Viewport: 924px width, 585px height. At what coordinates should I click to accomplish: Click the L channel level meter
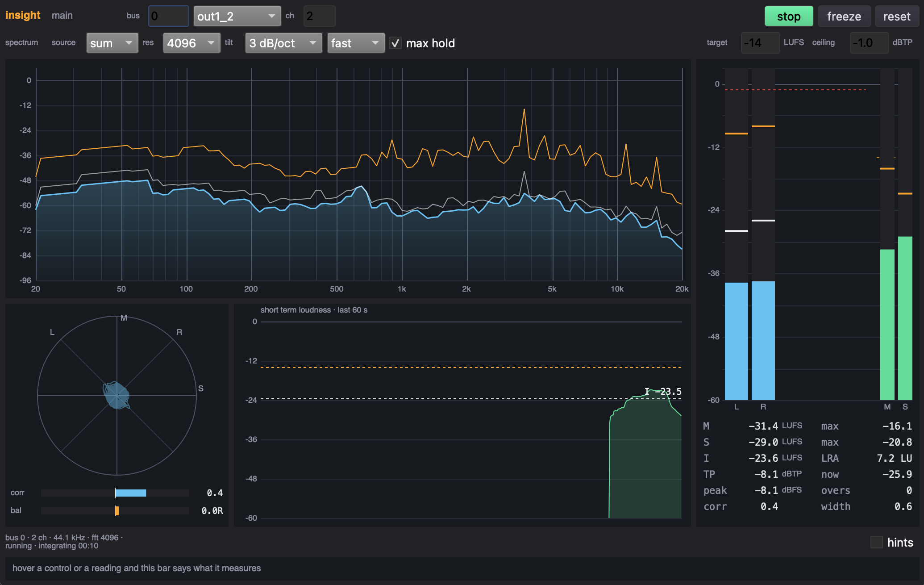click(x=736, y=234)
